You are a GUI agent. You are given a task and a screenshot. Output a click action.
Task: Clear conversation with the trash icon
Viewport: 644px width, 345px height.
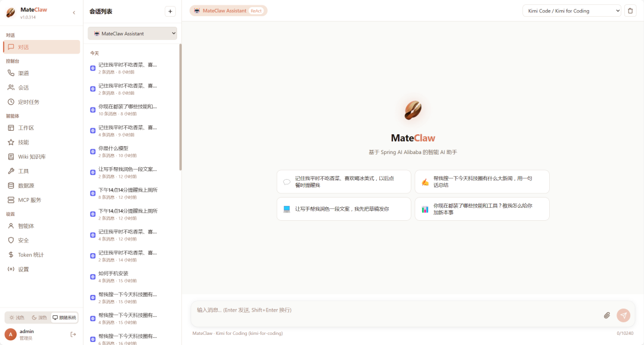(x=630, y=10)
